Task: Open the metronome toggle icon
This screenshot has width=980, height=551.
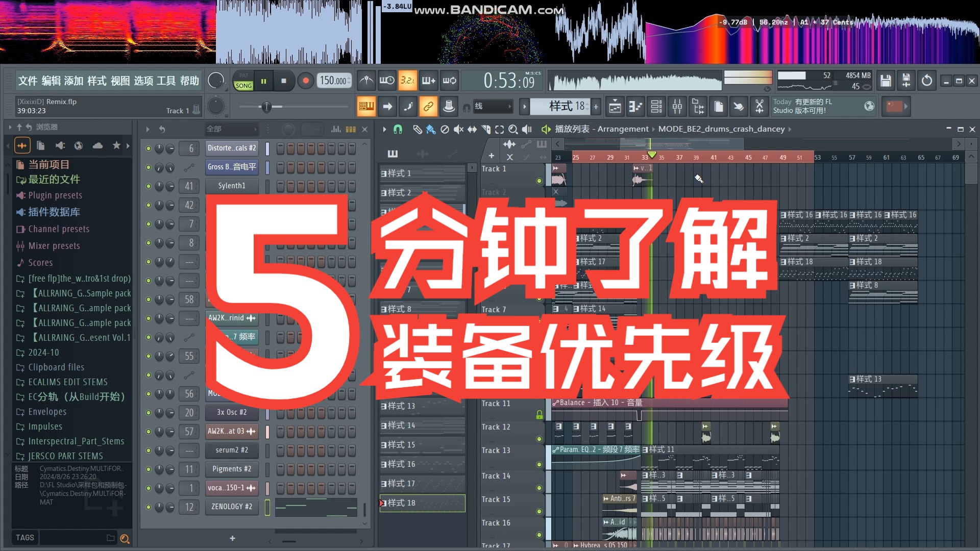Action: point(366,81)
